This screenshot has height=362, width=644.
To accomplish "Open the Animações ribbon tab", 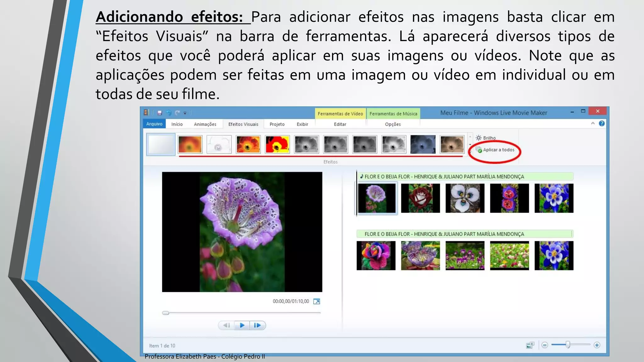I will tap(205, 124).
